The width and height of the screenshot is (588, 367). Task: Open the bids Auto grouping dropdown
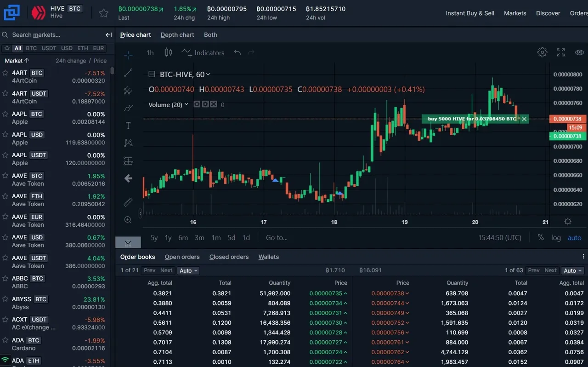[189, 270]
